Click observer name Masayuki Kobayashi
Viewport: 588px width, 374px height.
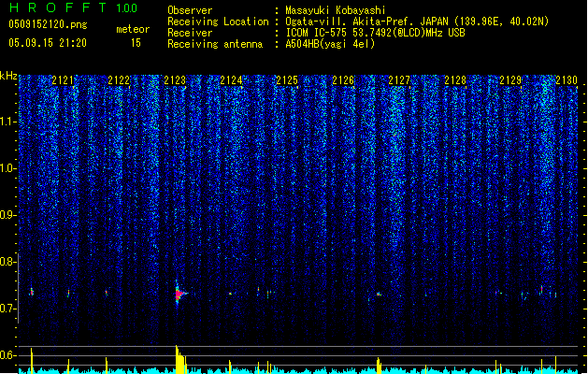click(x=336, y=10)
